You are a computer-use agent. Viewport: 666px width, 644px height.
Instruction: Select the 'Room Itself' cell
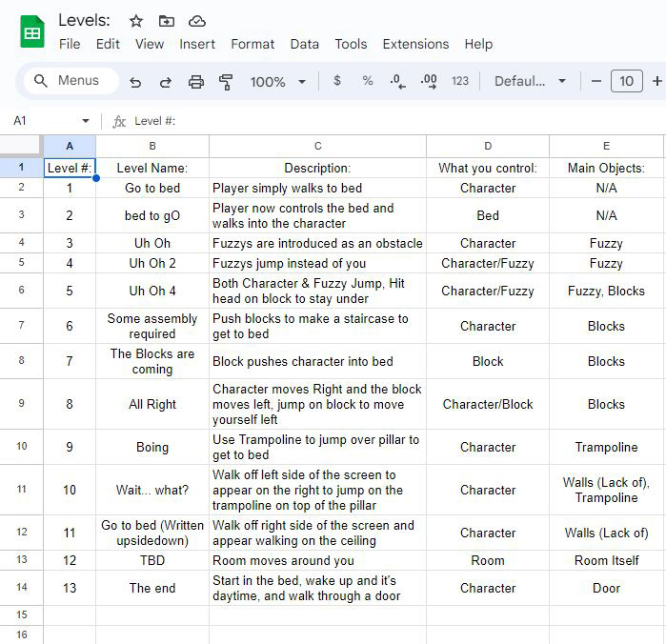pos(606,560)
